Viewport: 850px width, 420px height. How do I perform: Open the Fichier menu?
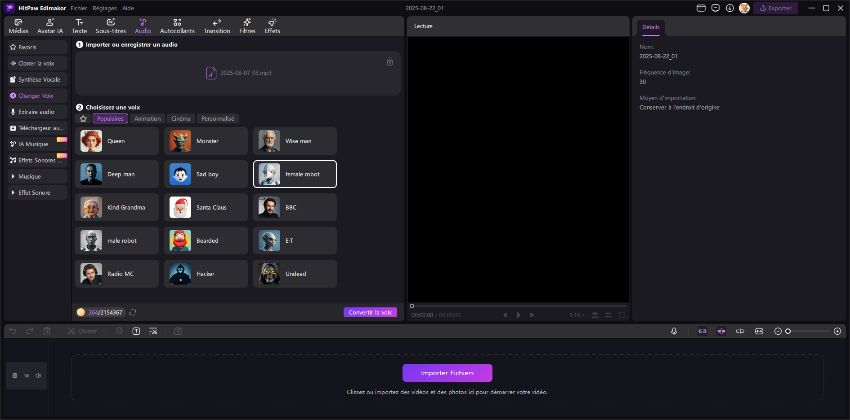tap(79, 7)
